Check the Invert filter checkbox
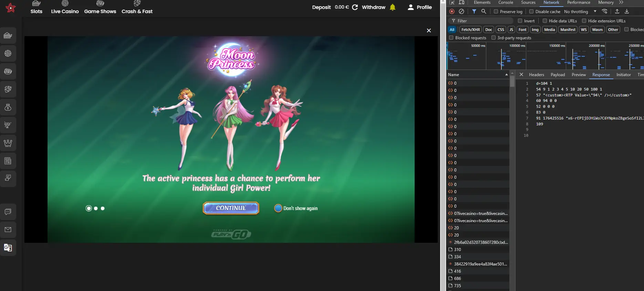 pos(520,21)
